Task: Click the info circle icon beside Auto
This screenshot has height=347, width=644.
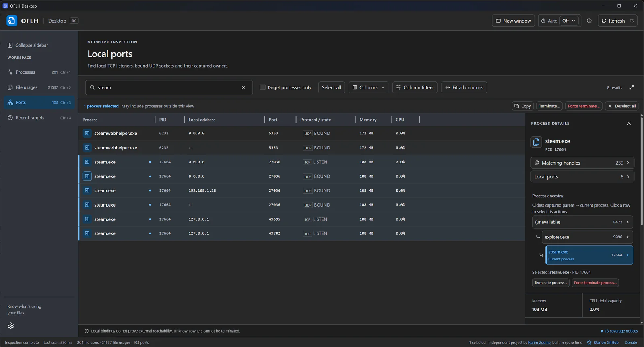Action: 589,21
